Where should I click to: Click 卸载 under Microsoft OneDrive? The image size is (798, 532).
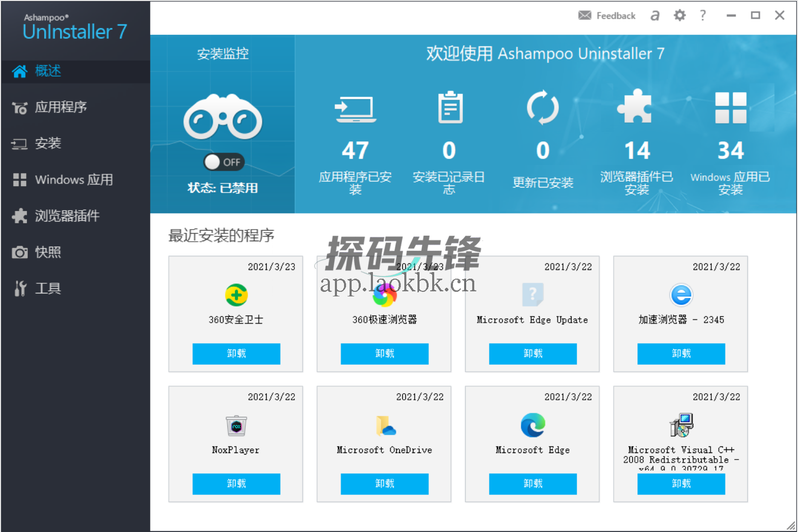[x=385, y=484]
